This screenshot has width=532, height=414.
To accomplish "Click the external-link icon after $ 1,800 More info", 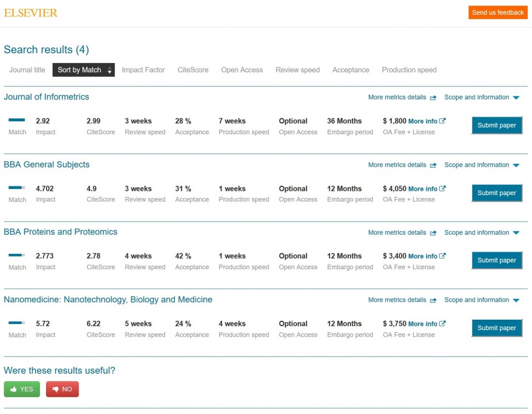I will coord(443,121).
